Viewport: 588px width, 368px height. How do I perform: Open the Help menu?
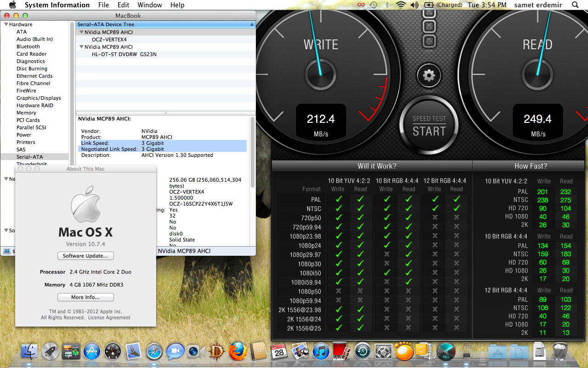tap(177, 5)
